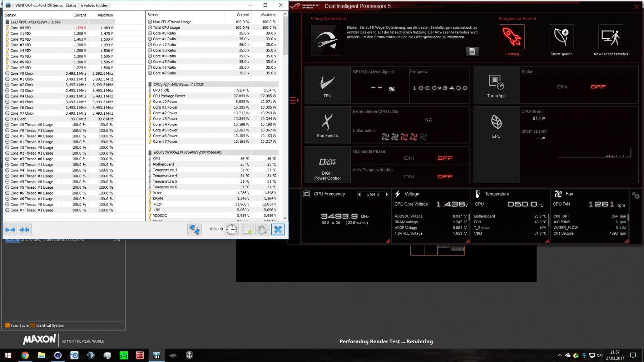
Task: Select the CPU (Tctl) temperature row
Action: click(212, 90)
